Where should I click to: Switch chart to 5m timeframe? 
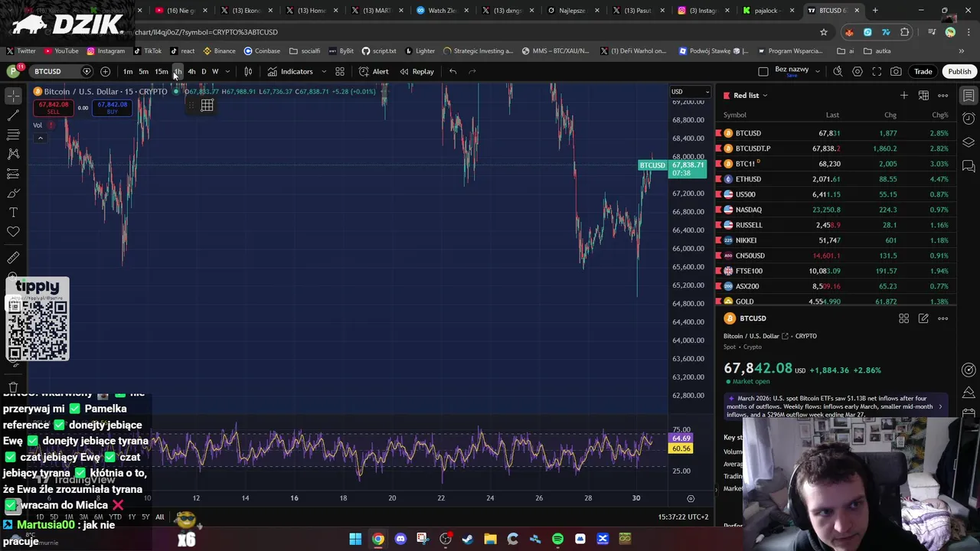point(143,71)
